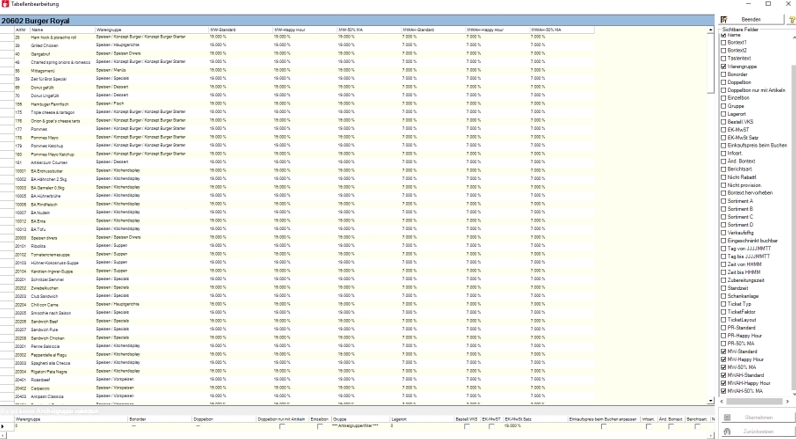Screen dimensions: 796x439
Task: Toggle the MW-Happy Hour column checkbox
Action: point(723,359)
